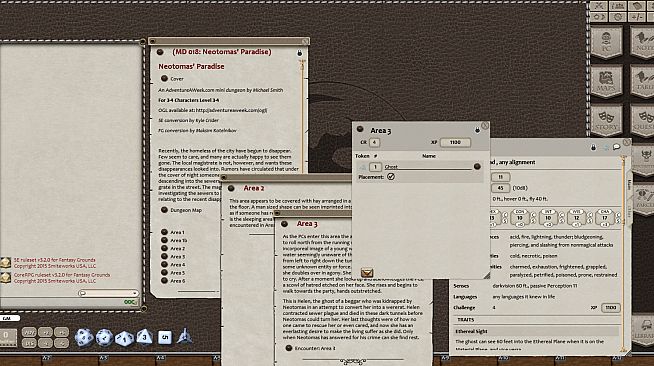Click the GM label under the chat window
Image resolution: width=654 pixels, height=366 pixels.
click(7, 318)
